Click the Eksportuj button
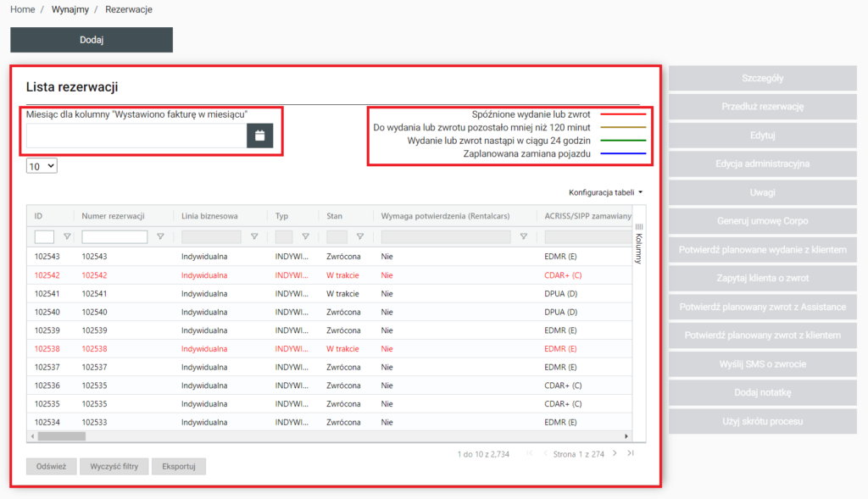 click(178, 466)
